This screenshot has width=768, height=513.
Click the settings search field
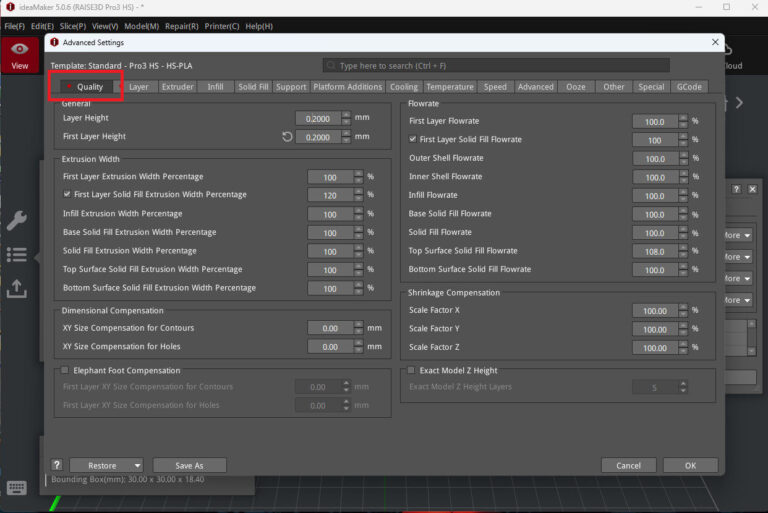(x=496, y=66)
